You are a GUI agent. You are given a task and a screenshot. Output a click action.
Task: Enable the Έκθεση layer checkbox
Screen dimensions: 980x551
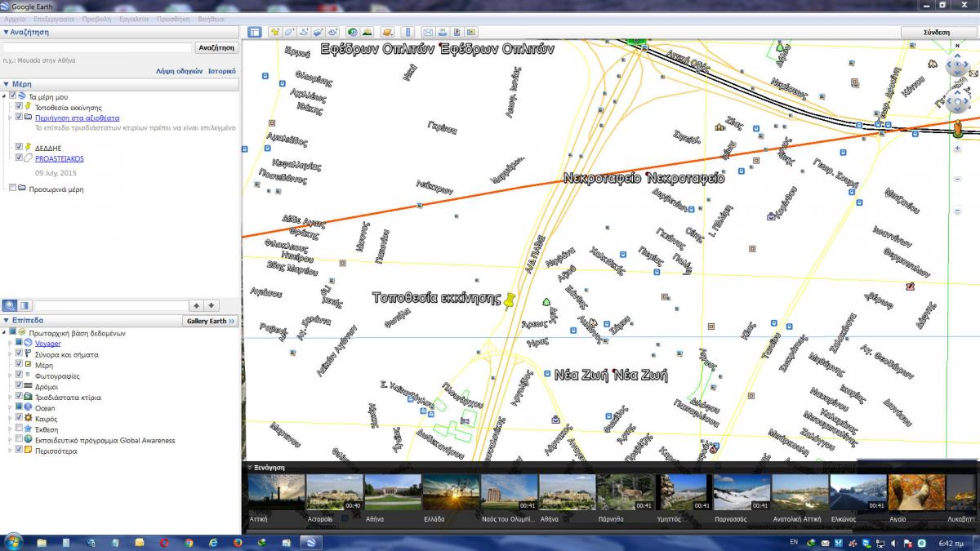click(x=19, y=429)
